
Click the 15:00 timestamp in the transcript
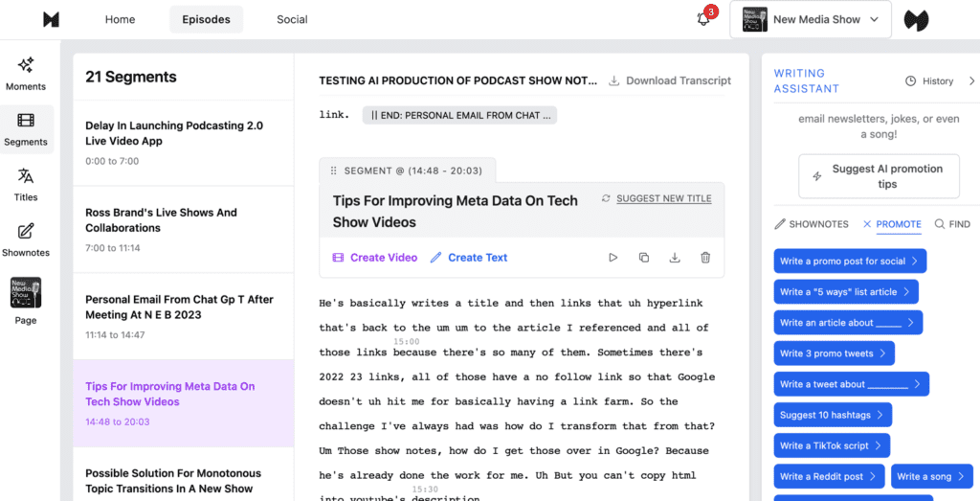pos(406,342)
